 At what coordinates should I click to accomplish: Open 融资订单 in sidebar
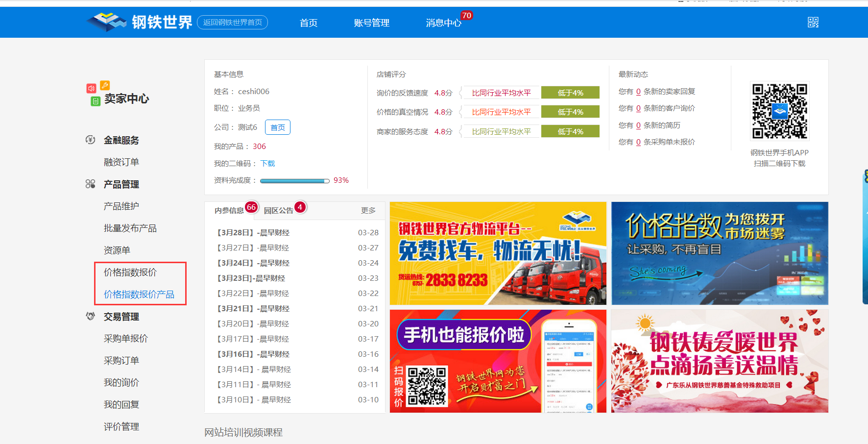(121, 162)
